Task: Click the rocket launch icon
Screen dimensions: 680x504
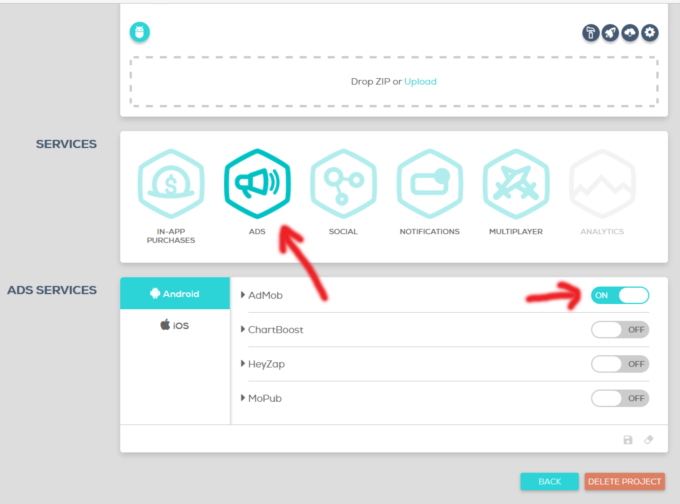Action: pos(610,33)
